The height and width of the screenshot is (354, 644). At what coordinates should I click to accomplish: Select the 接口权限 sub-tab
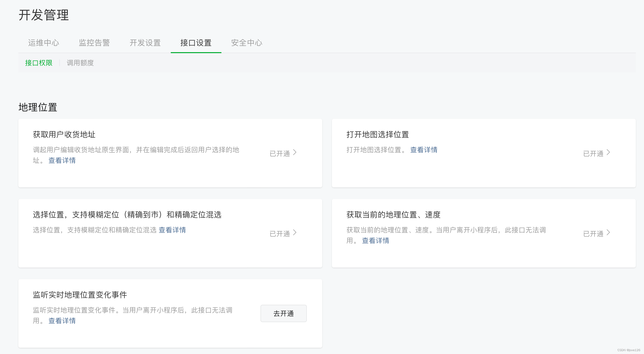pos(39,63)
